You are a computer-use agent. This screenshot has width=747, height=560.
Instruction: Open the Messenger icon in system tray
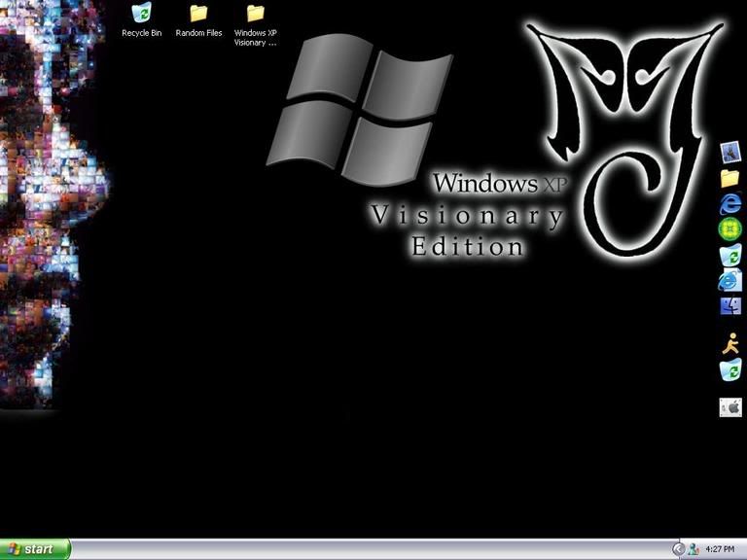694,549
